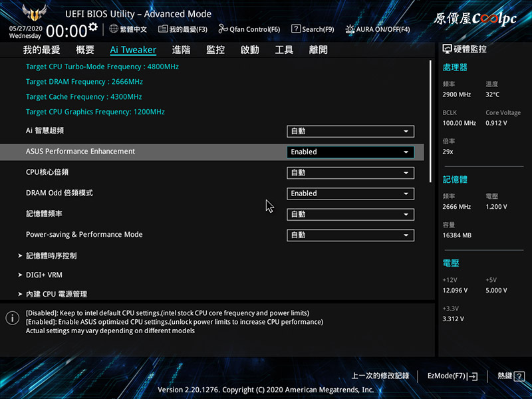Viewport: 532px width, 399px height.
Task: Switch to the 我的最愛 tab
Action: 41,50
